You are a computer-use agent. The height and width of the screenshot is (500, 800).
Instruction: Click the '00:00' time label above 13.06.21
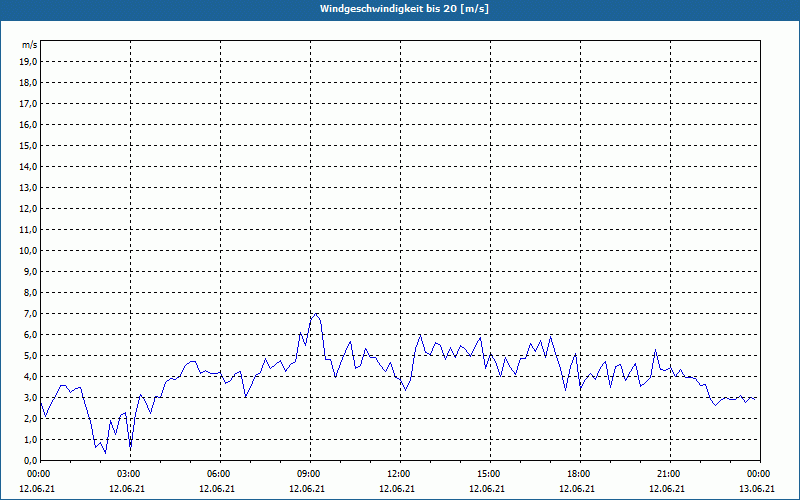759,474
